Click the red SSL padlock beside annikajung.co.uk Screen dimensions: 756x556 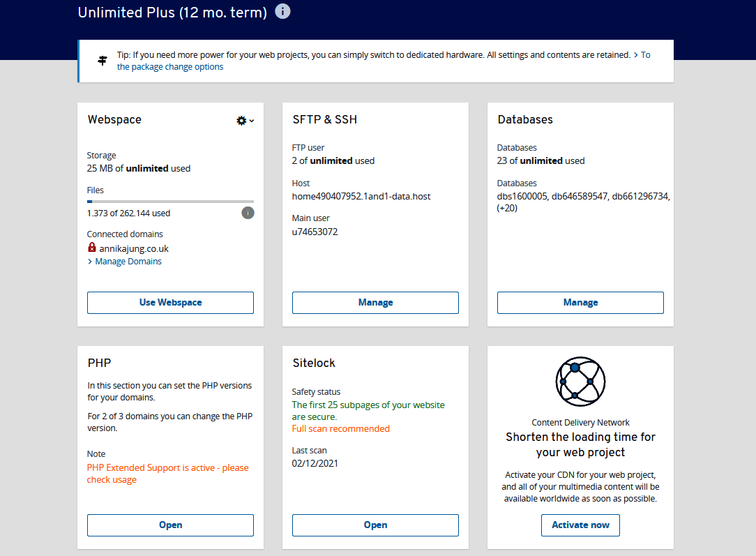point(91,248)
